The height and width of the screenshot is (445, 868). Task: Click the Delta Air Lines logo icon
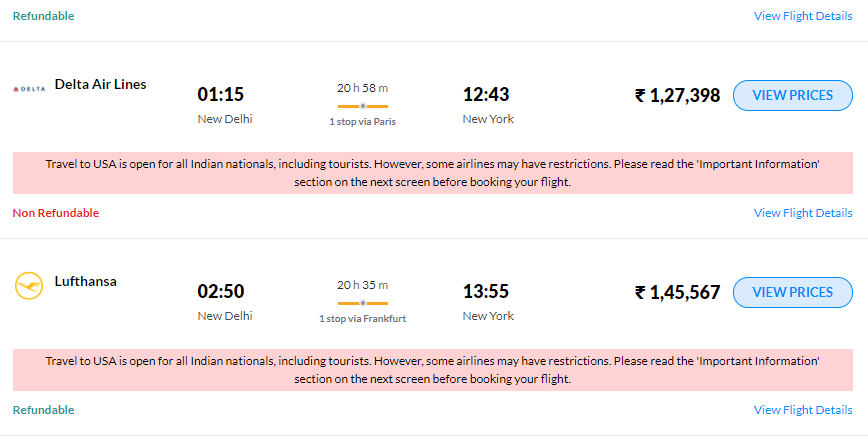click(29, 89)
